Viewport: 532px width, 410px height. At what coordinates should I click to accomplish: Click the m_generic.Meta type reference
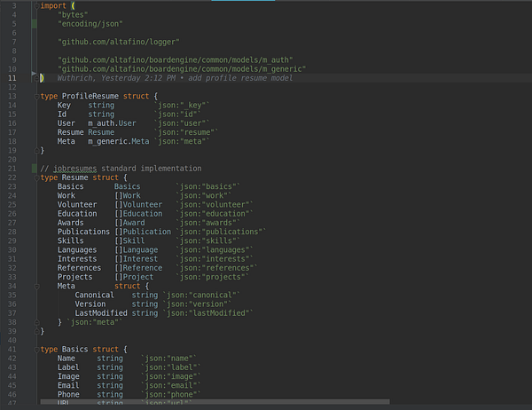click(x=118, y=141)
